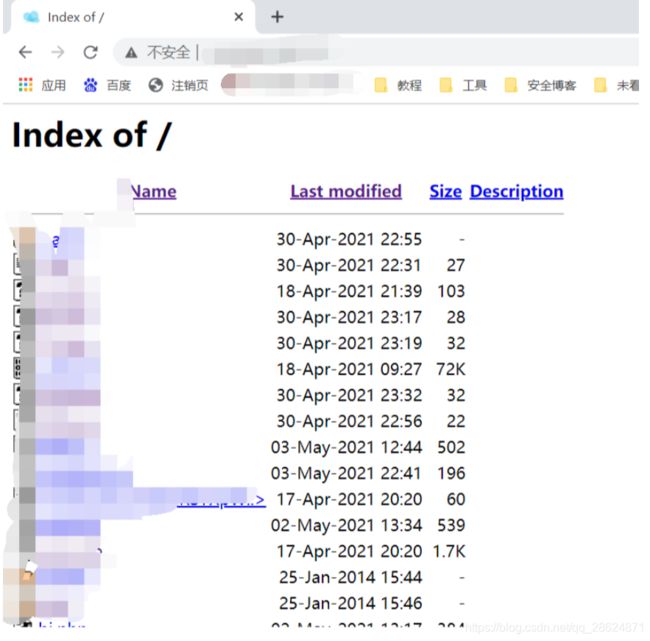Image resolution: width=650 pixels, height=641 pixels.
Task: Open the truncated file link ending '..>'
Action: [x=222, y=500]
